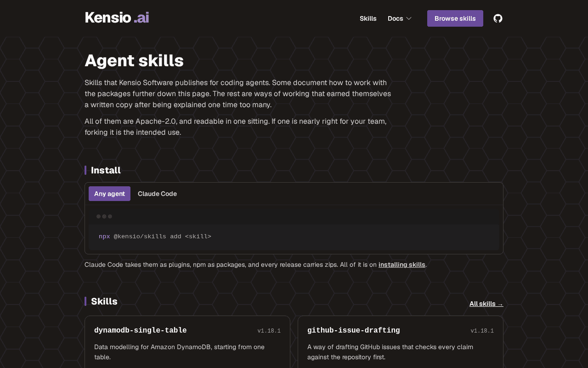Follow the installing skills link
Image resolution: width=588 pixels, height=368 pixels.
tap(402, 264)
